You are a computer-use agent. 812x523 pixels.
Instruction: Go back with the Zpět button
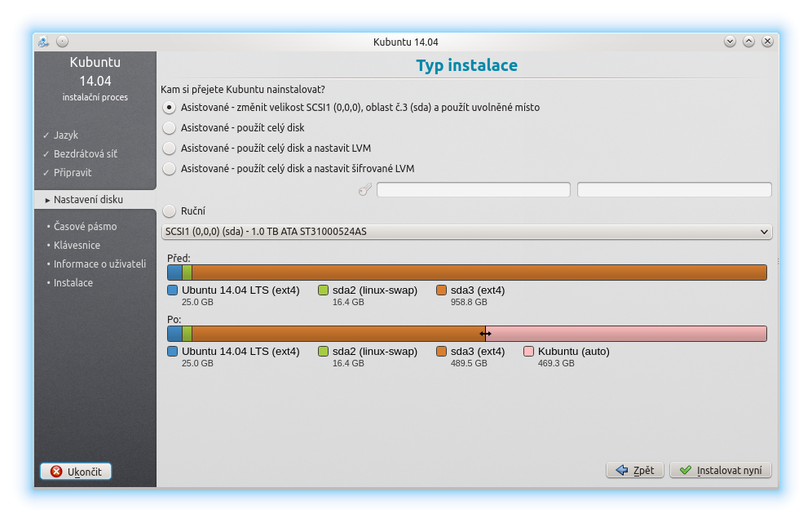pyautogui.click(x=635, y=470)
